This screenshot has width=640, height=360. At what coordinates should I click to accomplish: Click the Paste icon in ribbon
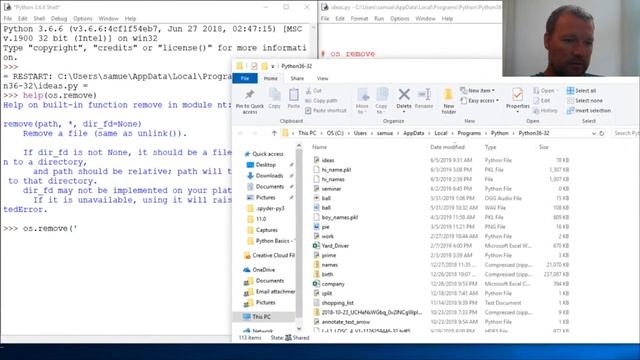pyautogui.click(x=293, y=95)
